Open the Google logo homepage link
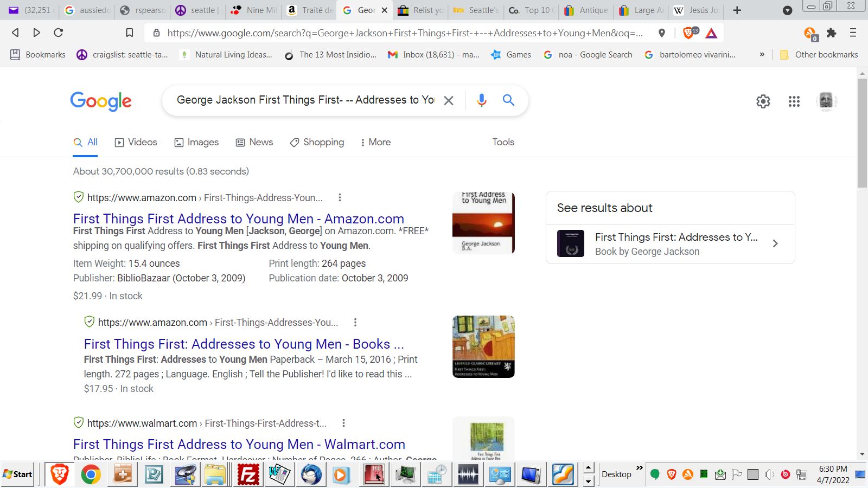This screenshot has height=488, width=868. (101, 101)
